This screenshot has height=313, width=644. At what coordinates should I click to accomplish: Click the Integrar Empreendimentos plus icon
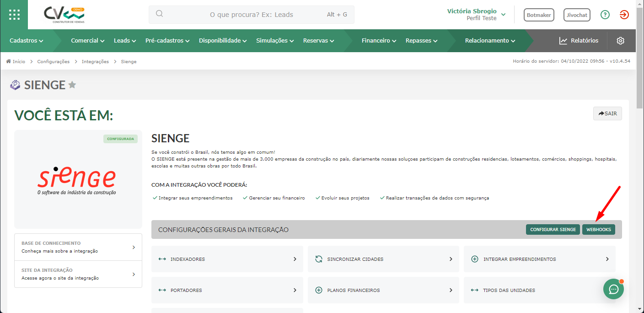coord(475,259)
